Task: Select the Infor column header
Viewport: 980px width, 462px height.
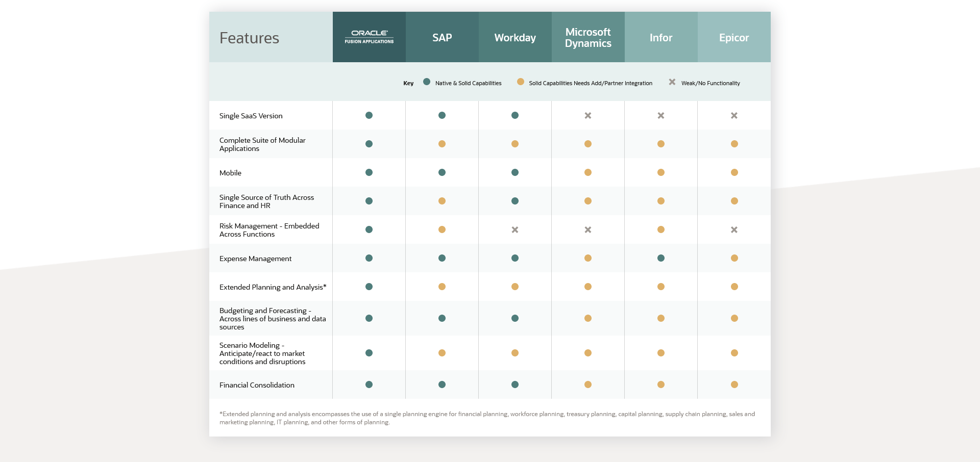Action: tap(661, 37)
